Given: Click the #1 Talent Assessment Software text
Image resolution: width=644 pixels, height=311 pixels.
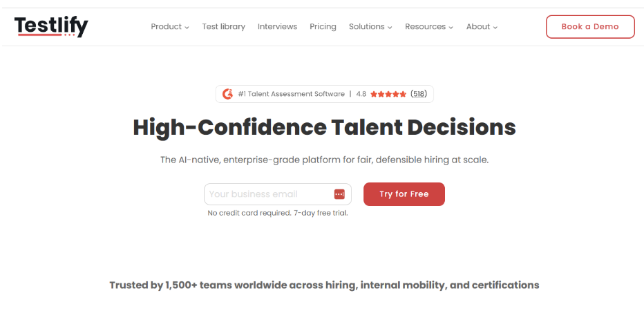Looking at the screenshot, I should click(291, 94).
